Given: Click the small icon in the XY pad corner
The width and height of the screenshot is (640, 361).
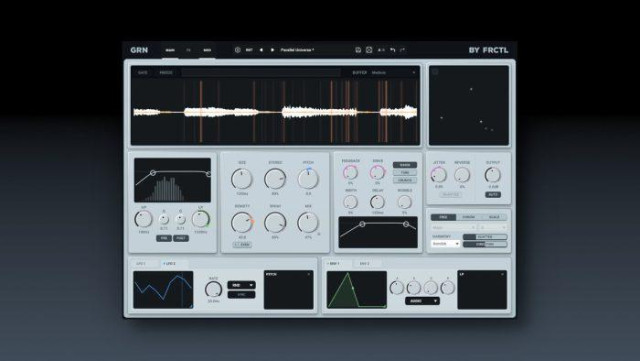Looking at the screenshot, I should click(x=435, y=72).
